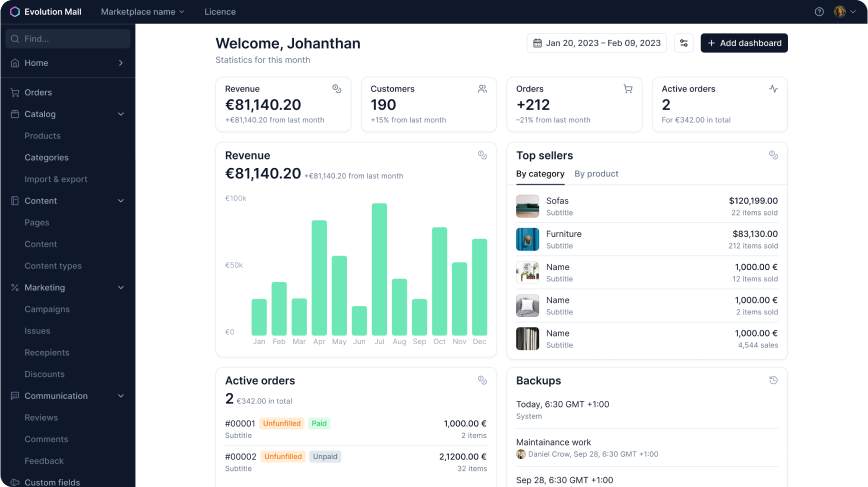Click the Find search field
The height and width of the screenshot is (487, 868).
[68, 39]
